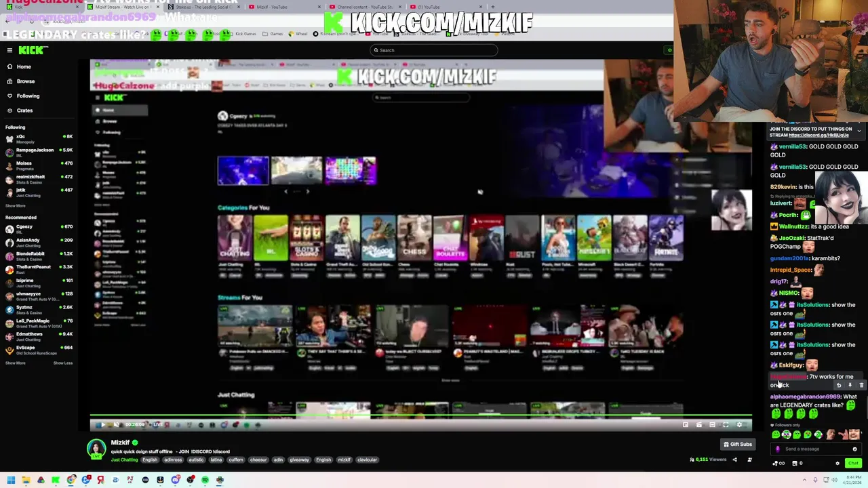Image resolution: width=868 pixels, height=488 pixels.
Task: Toggle theater mode in stream player
Action: pyautogui.click(x=712, y=425)
